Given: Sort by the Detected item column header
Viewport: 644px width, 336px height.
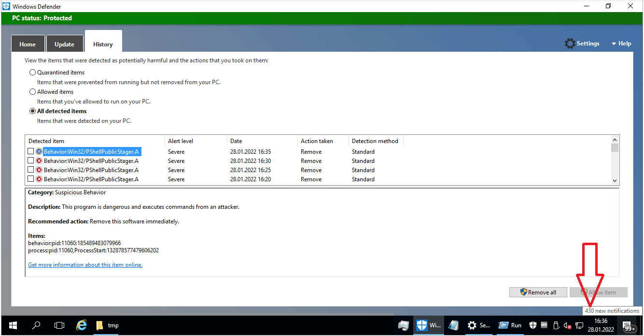Looking at the screenshot, I should pyautogui.click(x=95, y=141).
